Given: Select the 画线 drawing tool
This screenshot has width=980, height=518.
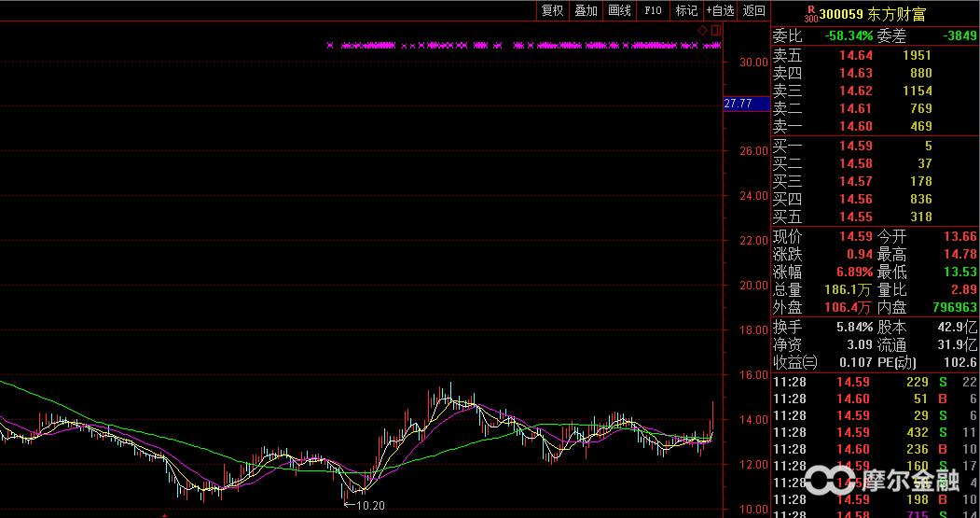Looking at the screenshot, I should pyautogui.click(x=620, y=10).
